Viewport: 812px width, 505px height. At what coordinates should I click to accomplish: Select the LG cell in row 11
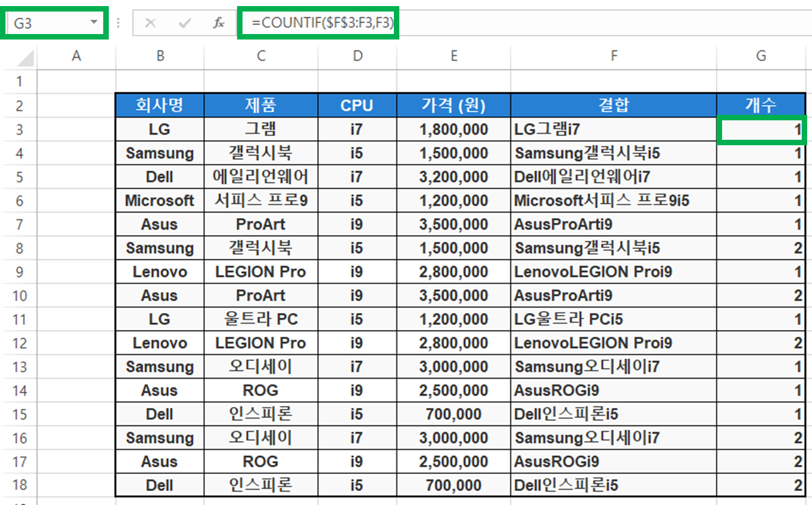point(160,319)
